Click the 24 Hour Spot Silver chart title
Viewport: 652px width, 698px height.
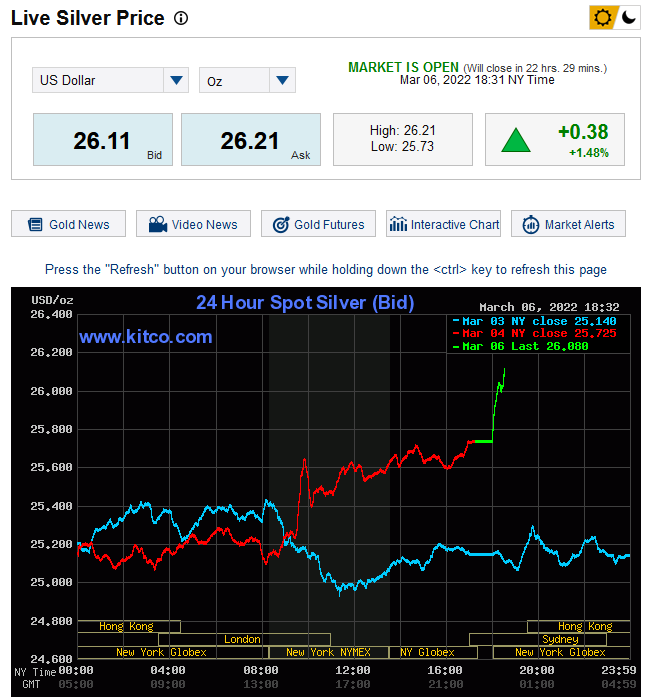pyautogui.click(x=305, y=303)
